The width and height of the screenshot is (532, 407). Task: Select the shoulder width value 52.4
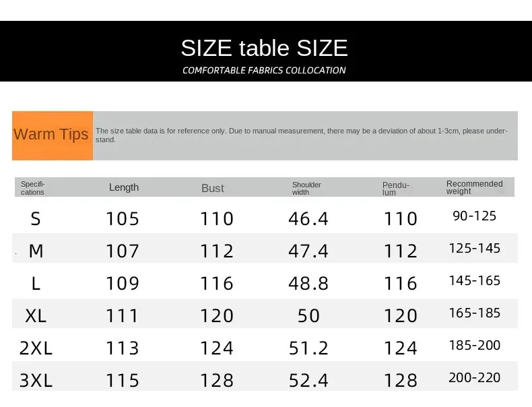[308, 380]
